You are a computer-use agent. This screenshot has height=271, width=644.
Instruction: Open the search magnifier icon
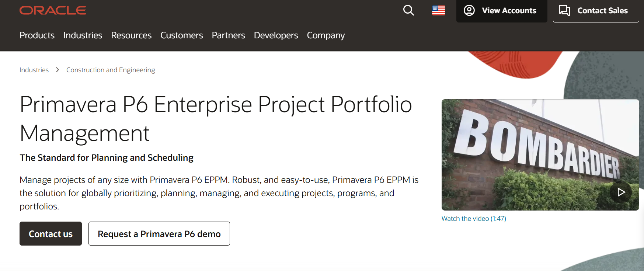(x=408, y=10)
